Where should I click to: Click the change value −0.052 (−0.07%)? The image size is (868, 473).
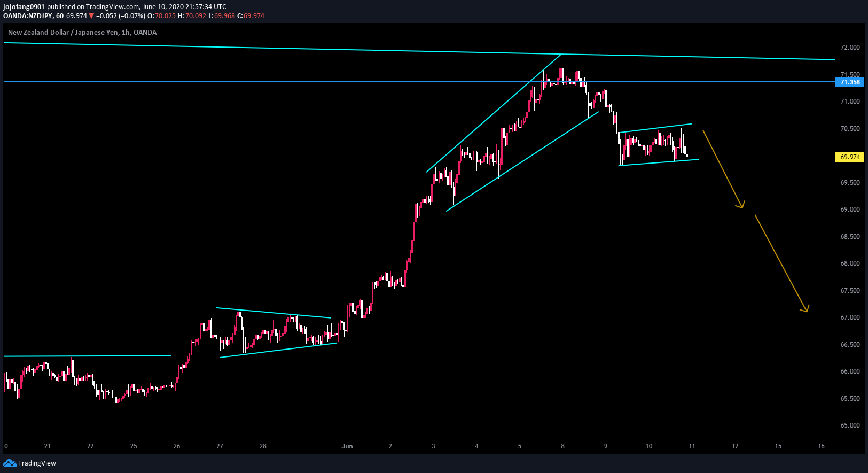coord(120,16)
